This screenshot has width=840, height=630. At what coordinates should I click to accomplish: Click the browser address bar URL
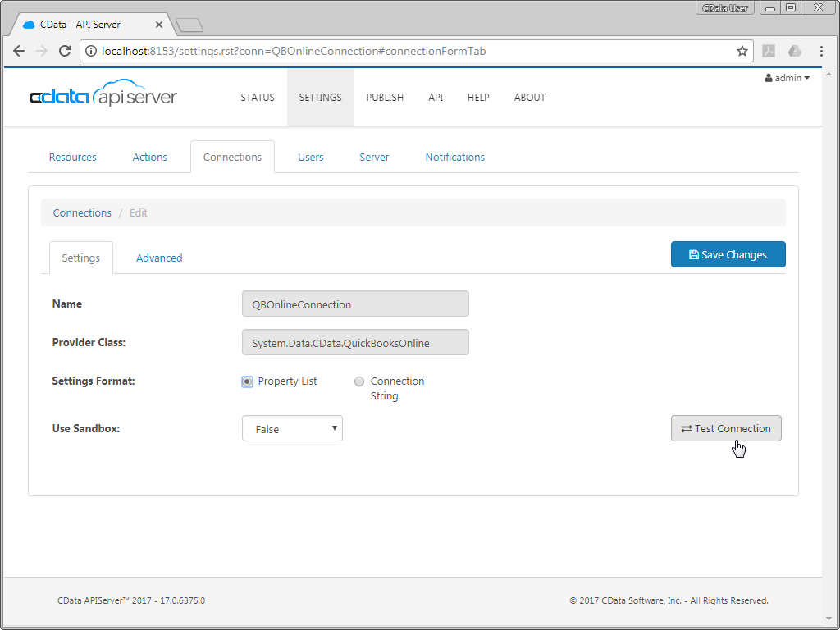pyautogui.click(x=328, y=51)
